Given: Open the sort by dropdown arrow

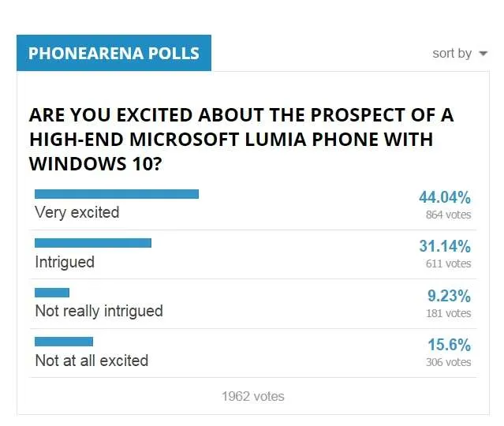Looking at the screenshot, I should pos(483,54).
